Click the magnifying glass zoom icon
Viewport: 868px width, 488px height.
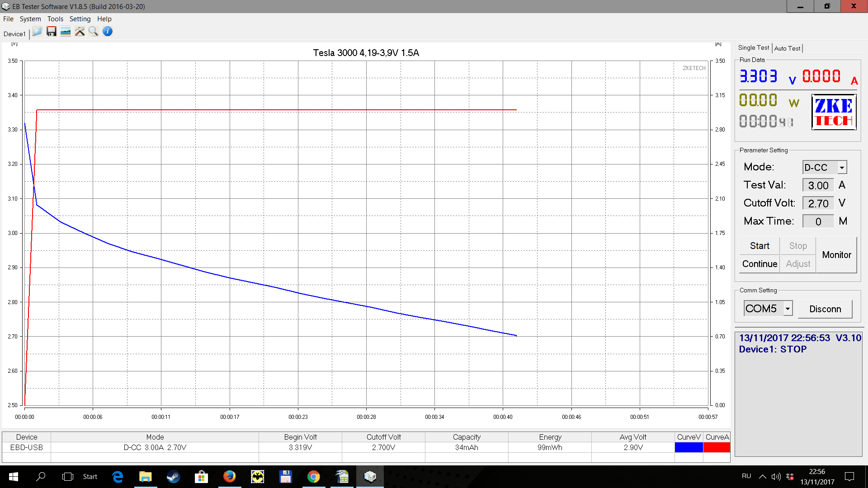(94, 32)
